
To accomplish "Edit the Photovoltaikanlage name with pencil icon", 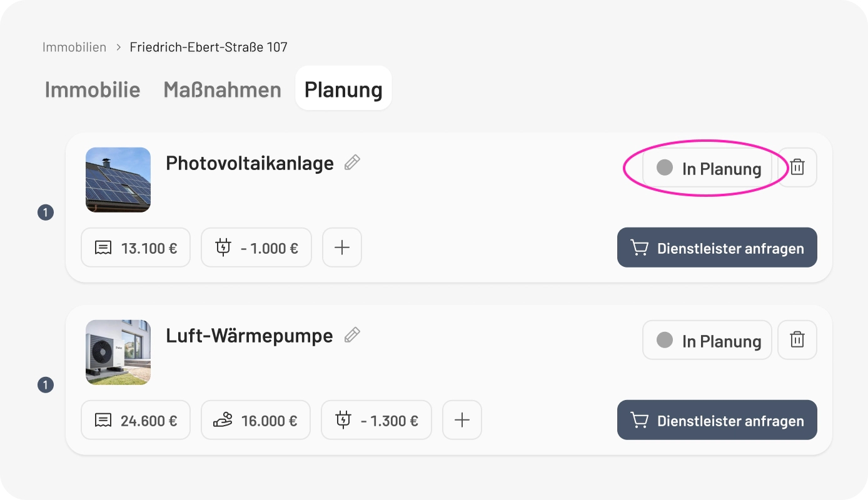I will pyautogui.click(x=352, y=163).
